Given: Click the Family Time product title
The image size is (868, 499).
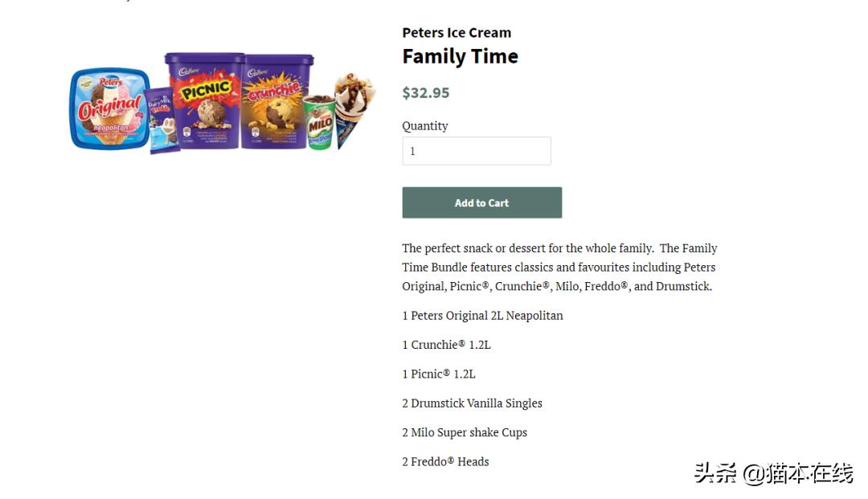Looking at the screenshot, I should pyautogui.click(x=460, y=56).
